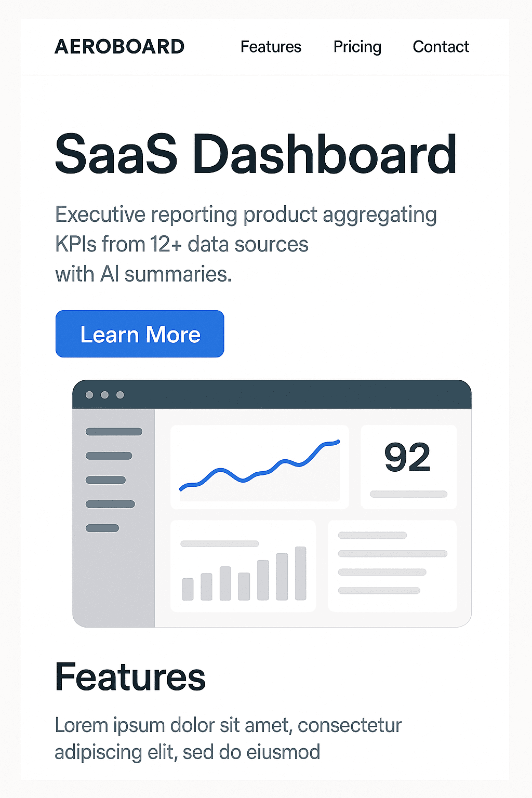532x798 pixels.
Task: Click the first dot in mockup title bar
Action: coord(89,395)
